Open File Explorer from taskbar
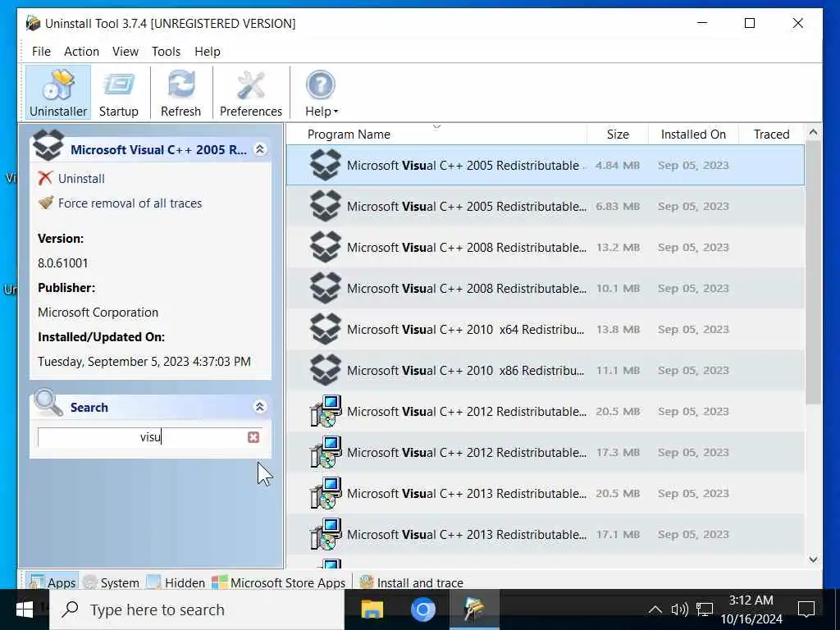This screenshot has height=630, width=840. pyautogui.click(x=372, y=609)
